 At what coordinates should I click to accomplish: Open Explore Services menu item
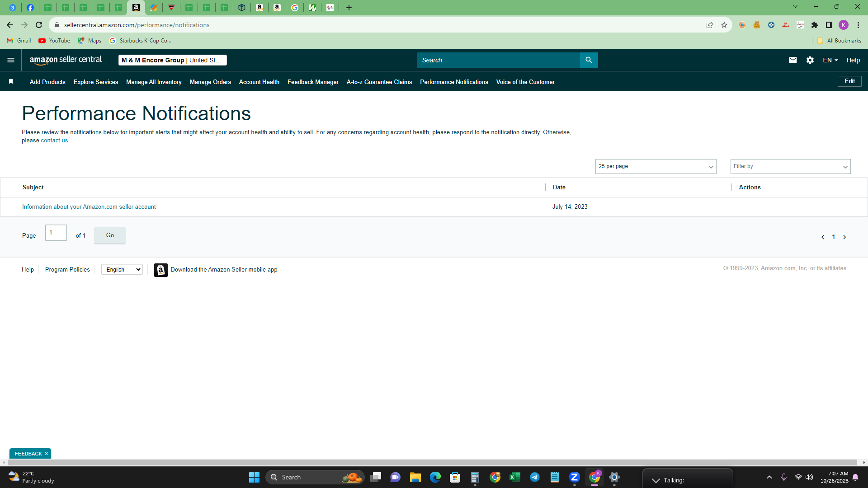pyautogui.click(x=96, y=82)
